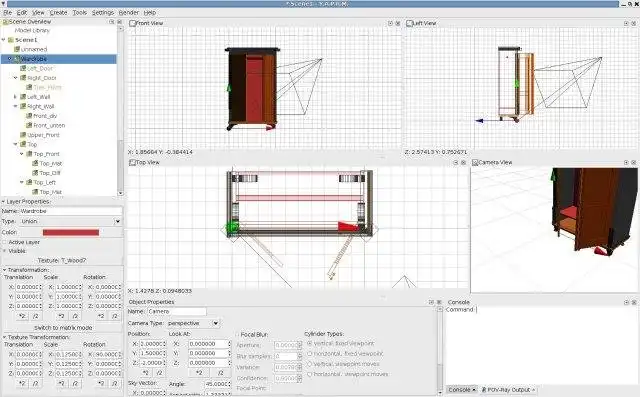Image resolution: width=640 pixels, height=397 pixels.
Task: Open the Tools menu
Action: click(x=80, y=13)
